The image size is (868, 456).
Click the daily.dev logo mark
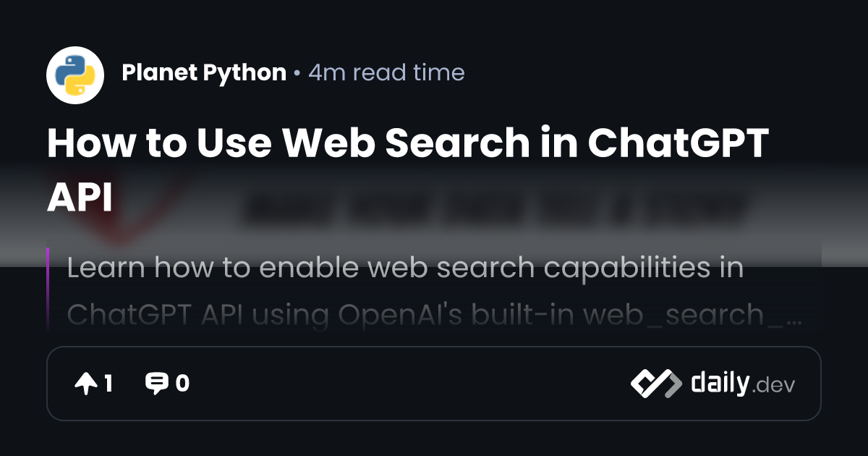tap(656, 384)
